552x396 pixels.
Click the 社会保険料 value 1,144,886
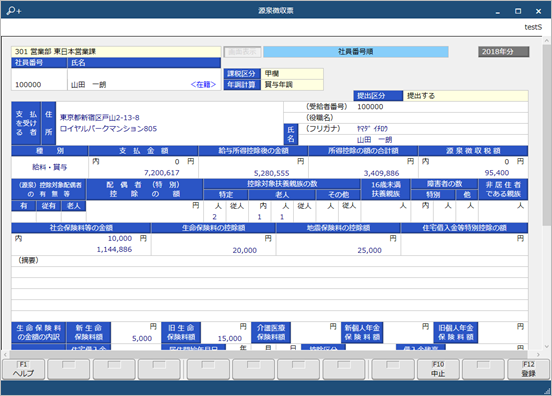coord(114,250)
